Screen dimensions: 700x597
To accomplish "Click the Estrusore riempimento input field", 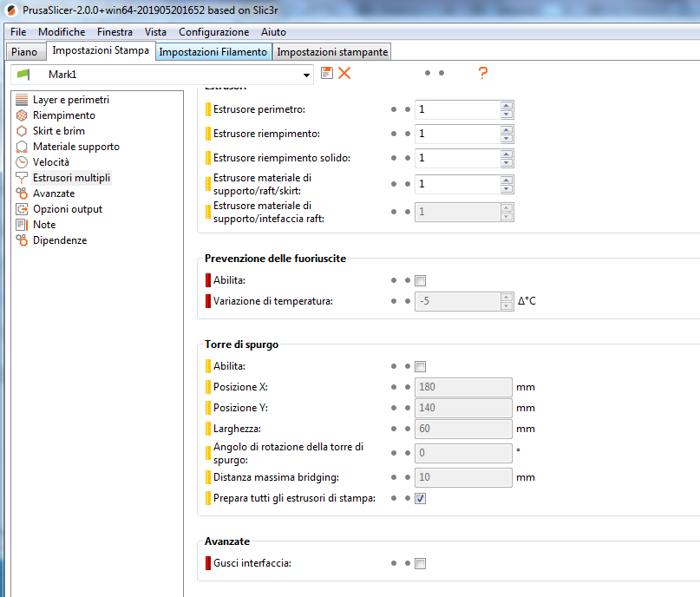I will [457, 134].
